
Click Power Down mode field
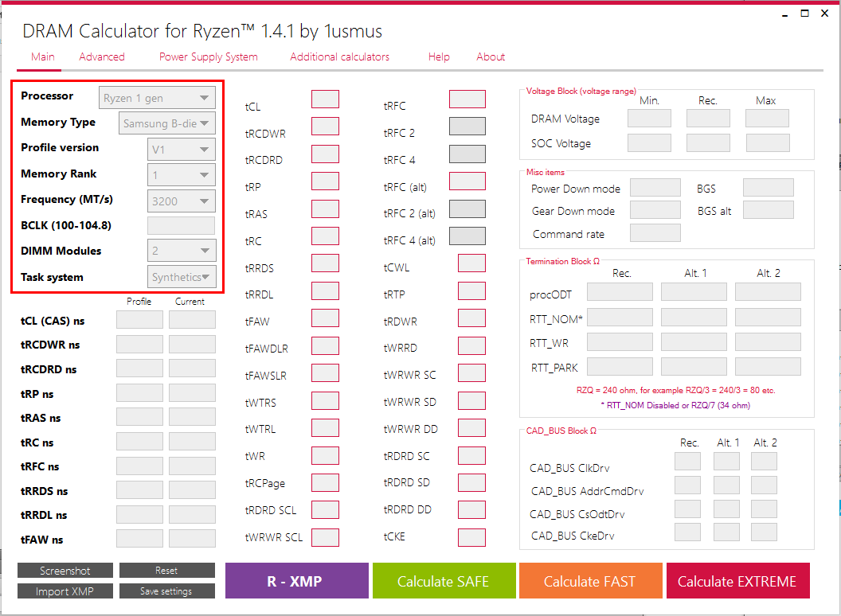click(x=655, y=188)
